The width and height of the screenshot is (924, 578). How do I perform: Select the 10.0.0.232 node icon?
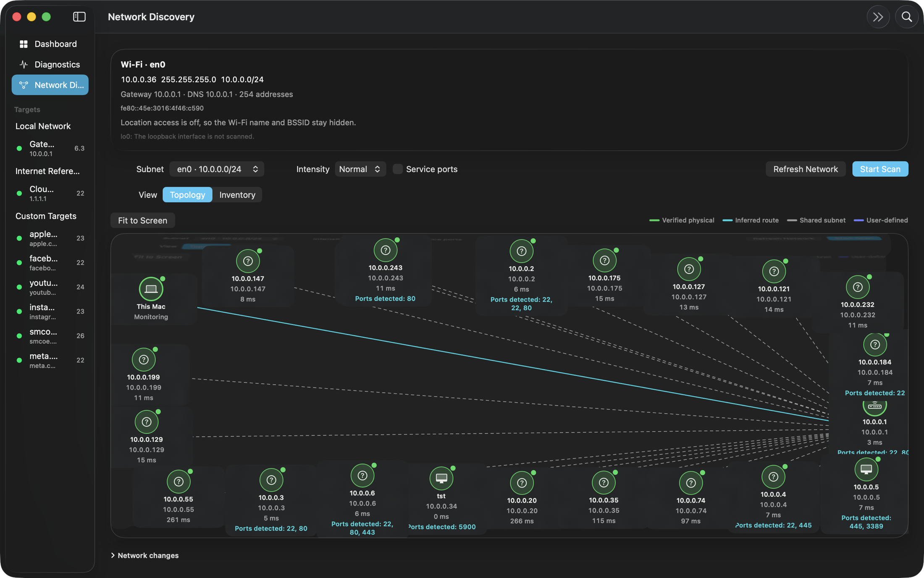858,287
